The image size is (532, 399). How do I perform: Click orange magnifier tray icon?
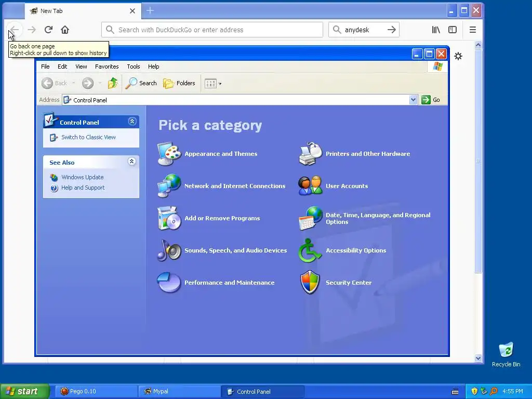[x=494, y=391]
